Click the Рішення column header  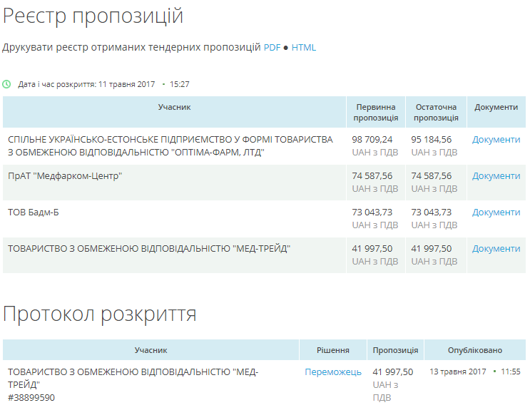[x=333, y=350]
